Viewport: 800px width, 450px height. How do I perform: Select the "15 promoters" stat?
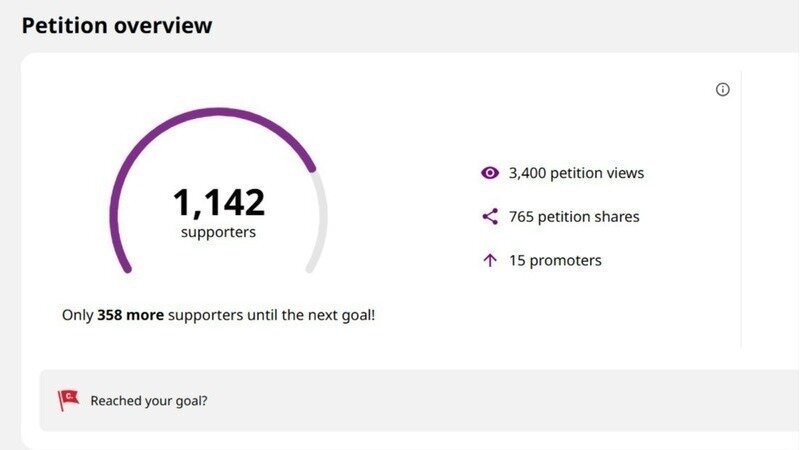click(x=555, y=260)
